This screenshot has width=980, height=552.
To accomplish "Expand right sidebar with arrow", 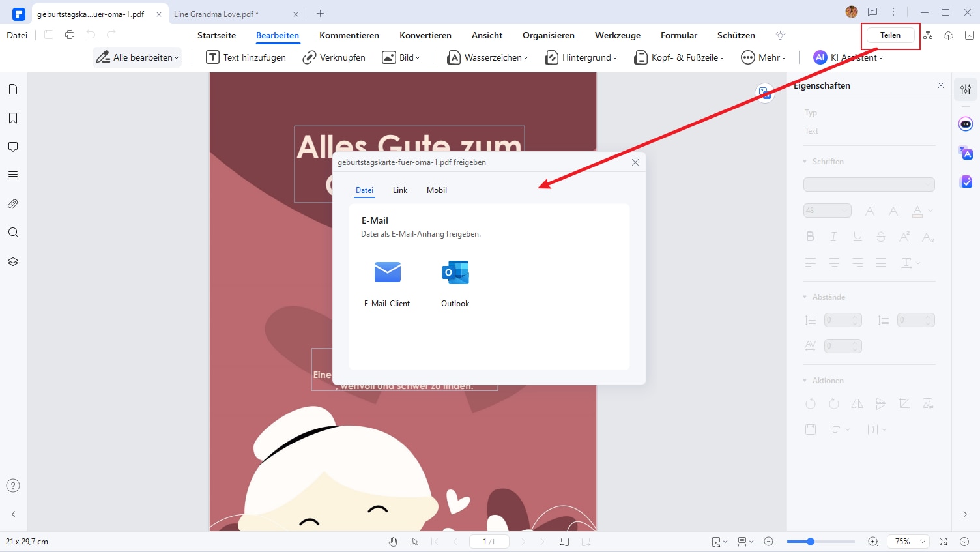I will pos(965,514).
